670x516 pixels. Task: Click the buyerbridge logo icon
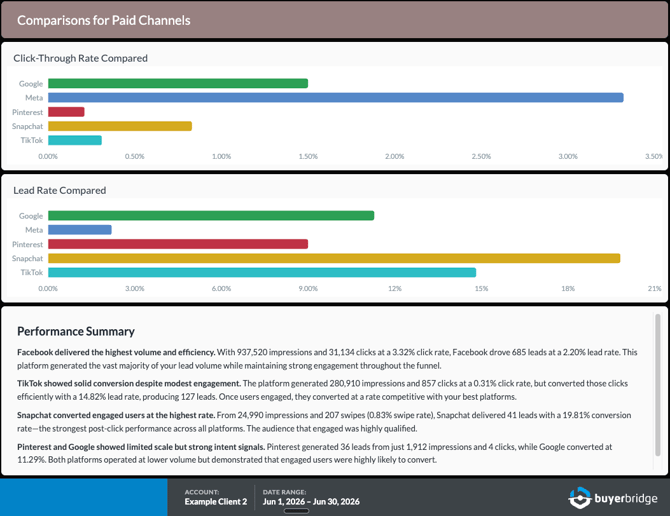click(579, 498)
